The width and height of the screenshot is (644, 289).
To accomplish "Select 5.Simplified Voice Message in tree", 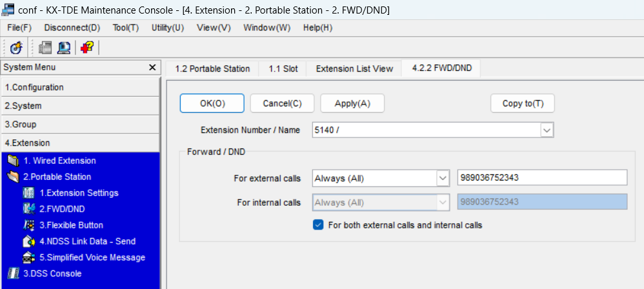I will point(92,257).
